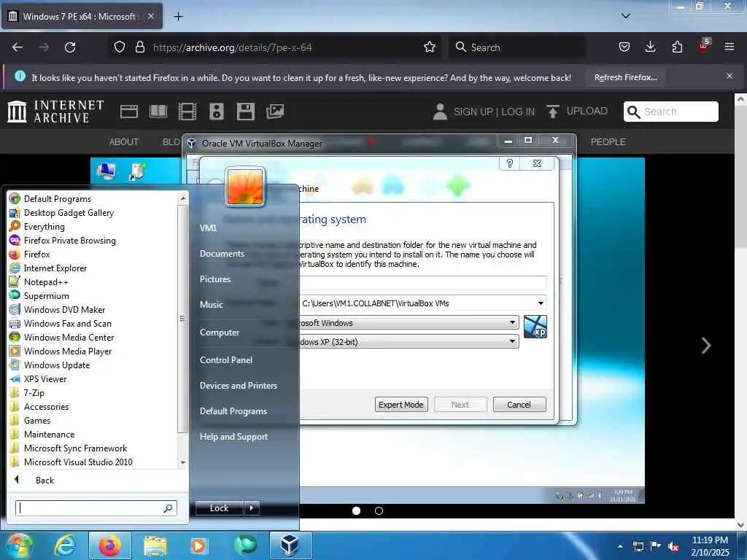Open the Firefox extensions puzzle icon
The image size is (747, 560).
click(x=677, y=47)
